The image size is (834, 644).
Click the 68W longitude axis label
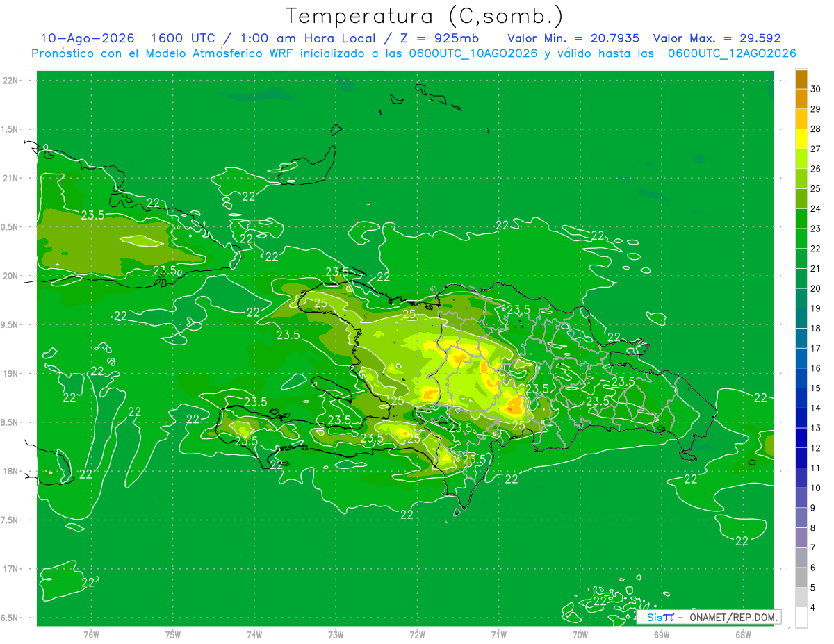pos(743,634)
